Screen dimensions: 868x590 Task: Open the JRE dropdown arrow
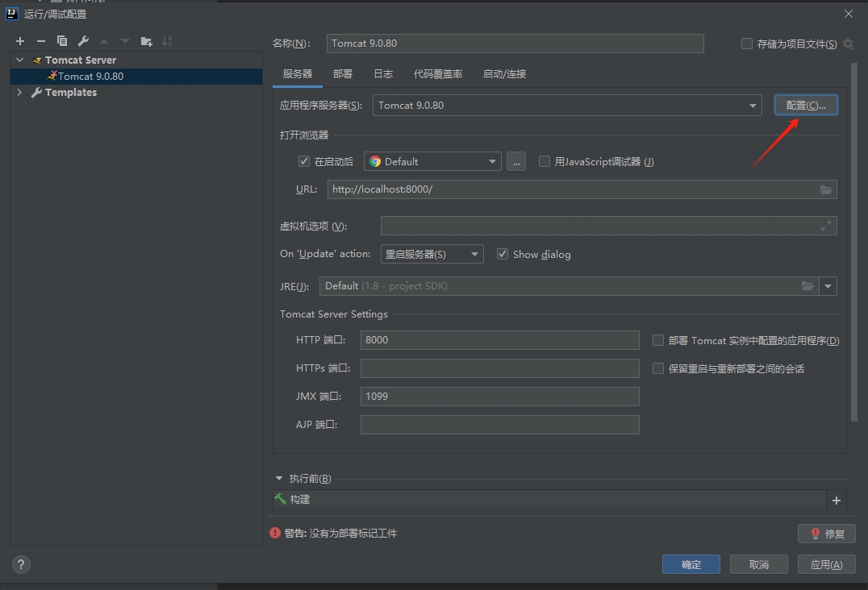pyautogui.click(x=828, y=286)
